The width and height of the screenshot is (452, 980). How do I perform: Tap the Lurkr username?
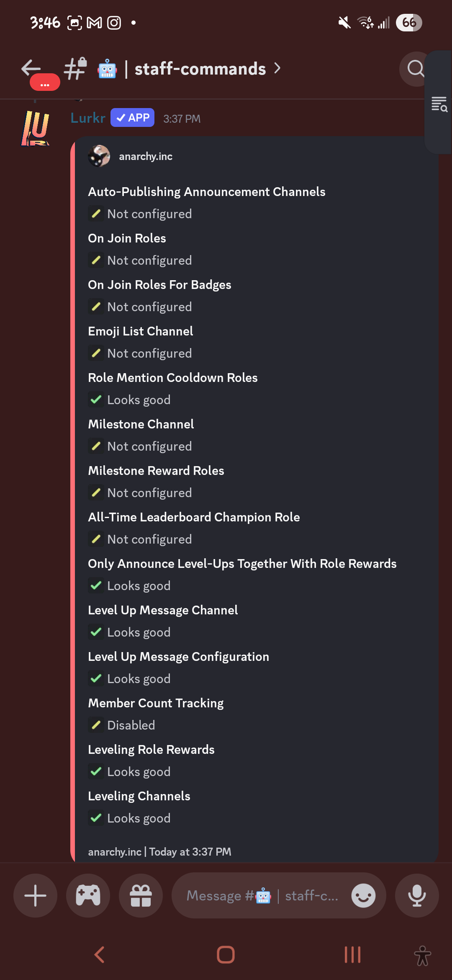88,118
